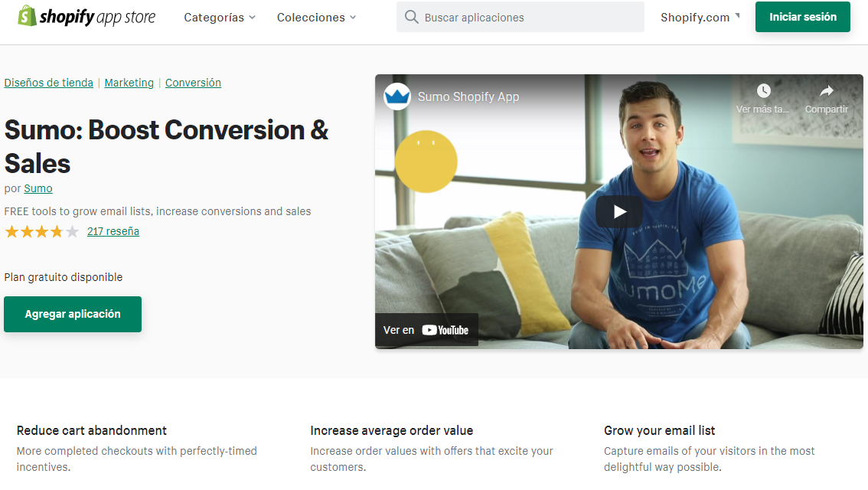Screen dimensions: 868x490
Task: Click Ver en YouTube logo button
Action: 426,330
